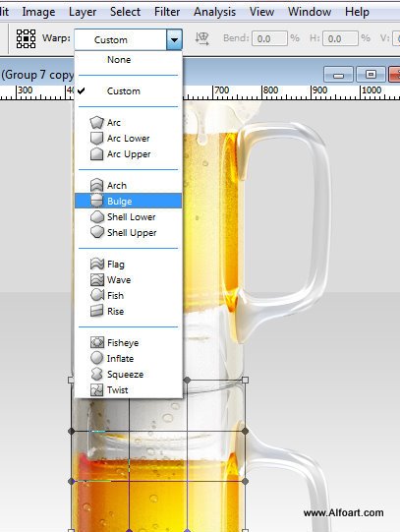Minimize the document window

[x=338, y=74]
